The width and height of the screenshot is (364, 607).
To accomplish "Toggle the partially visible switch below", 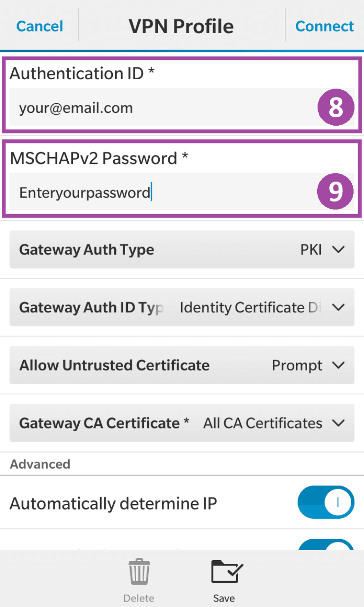I will [325, 544].
